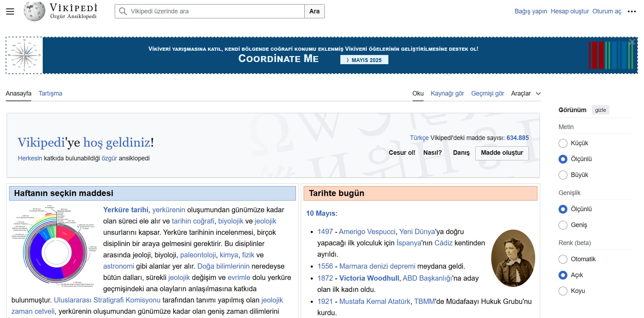Click the Cádiz link
This screenshot has height=318, width=644.
tap(443, 243)
